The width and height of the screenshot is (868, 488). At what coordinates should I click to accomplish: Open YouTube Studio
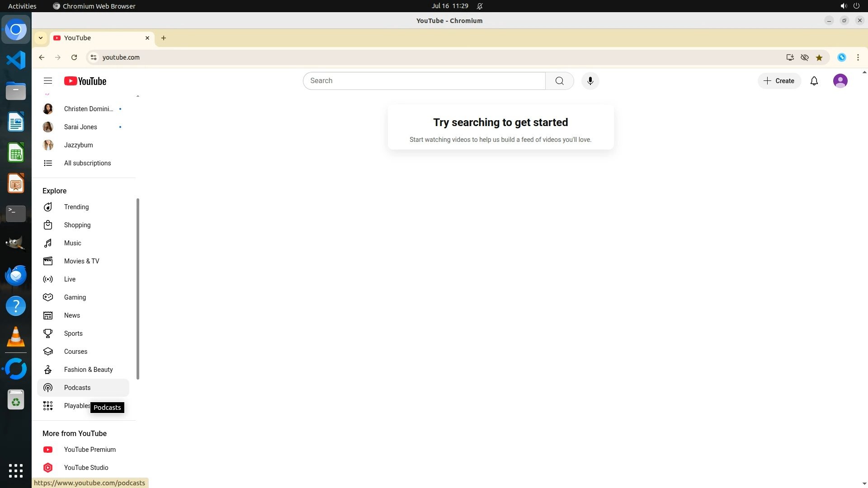tap(86, 468)
